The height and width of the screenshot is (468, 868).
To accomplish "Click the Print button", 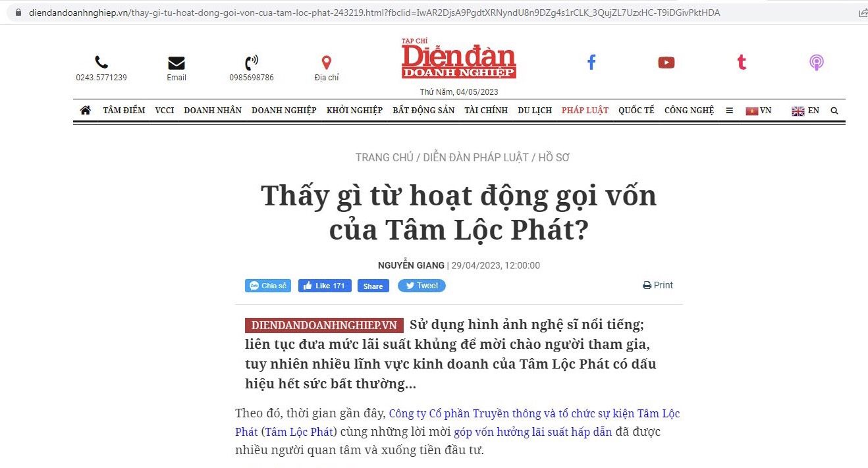I will (x=658, y=285).
